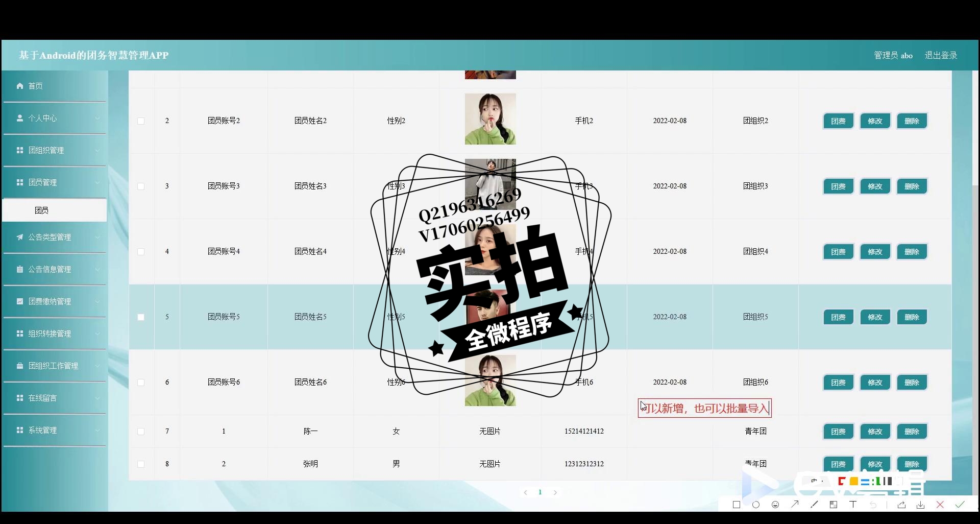Click the grid icon beside 组织转接管理
980x524 pixels.
pyautogui.click(x=20, y=334)
